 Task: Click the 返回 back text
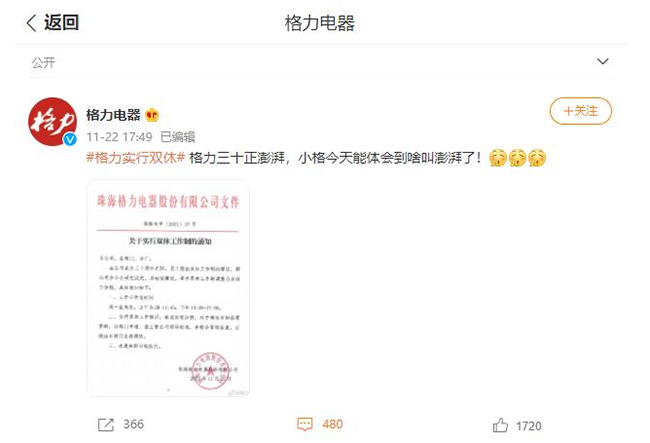click(61, 22)
